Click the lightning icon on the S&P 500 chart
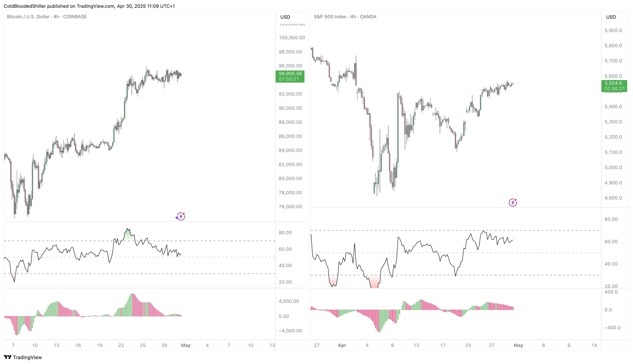633x364 pixels. [513, 203]
